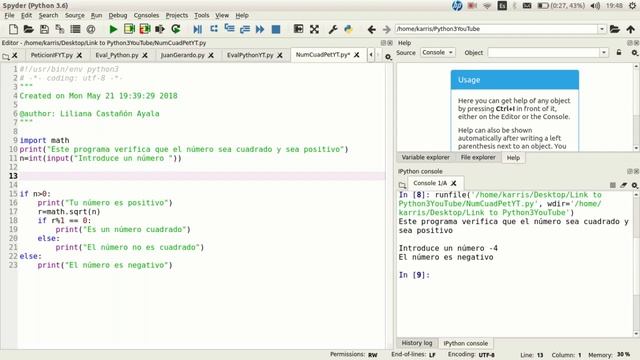This screenshot has width=640, height=360.
Task: Toggle fullscreen mode icon
Action: 314,29
